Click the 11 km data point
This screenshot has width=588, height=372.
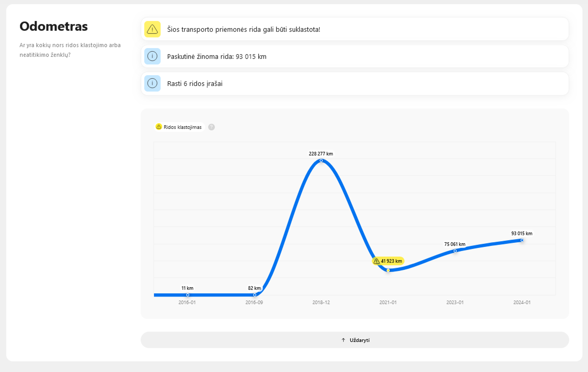(x=188, y=295)
